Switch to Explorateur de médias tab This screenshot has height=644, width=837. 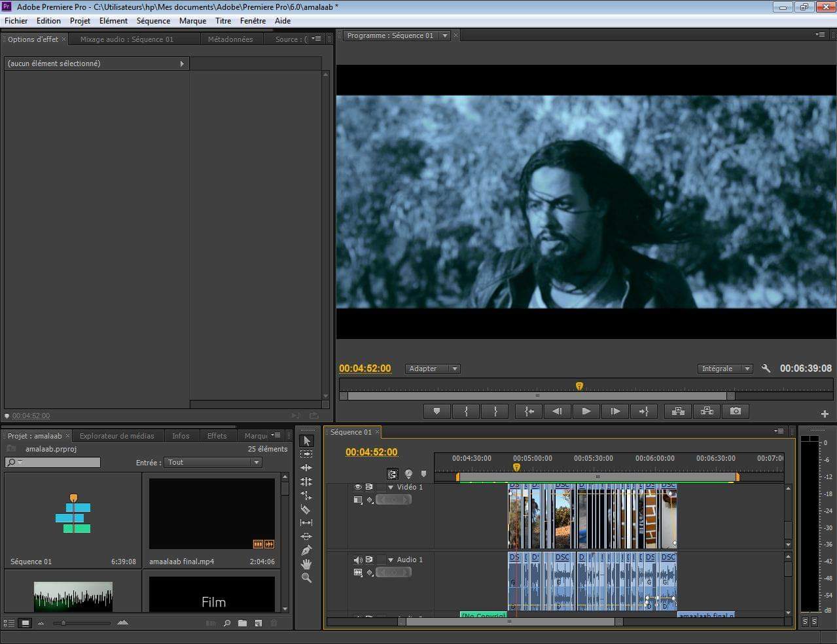116,436
